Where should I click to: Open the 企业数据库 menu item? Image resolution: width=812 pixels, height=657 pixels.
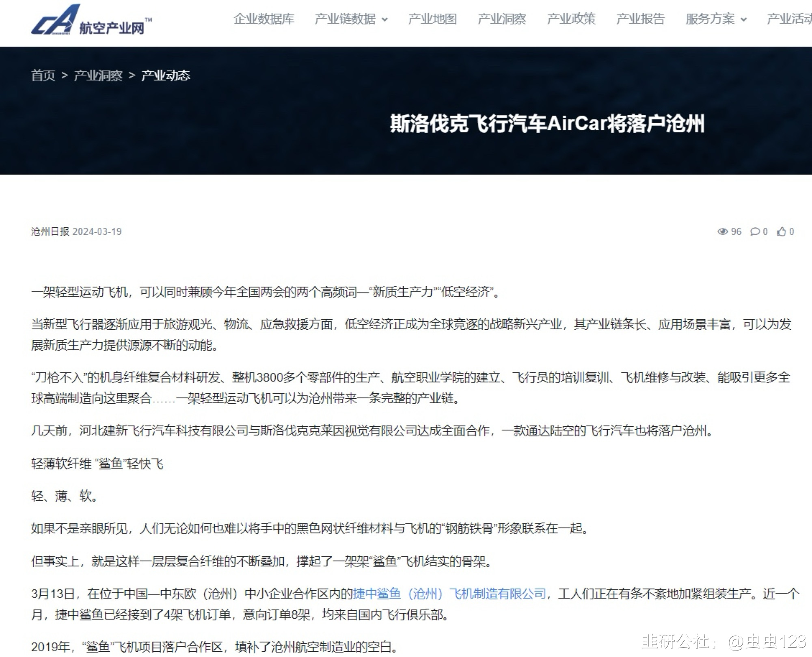point(264,19)
